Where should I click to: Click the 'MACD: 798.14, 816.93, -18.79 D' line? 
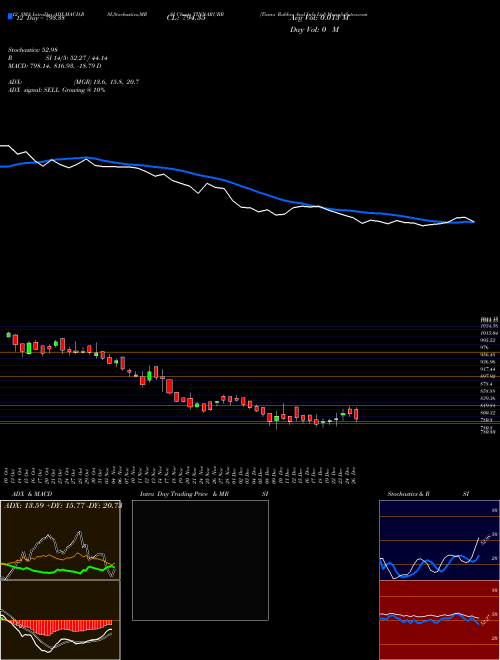click(54, 66)
